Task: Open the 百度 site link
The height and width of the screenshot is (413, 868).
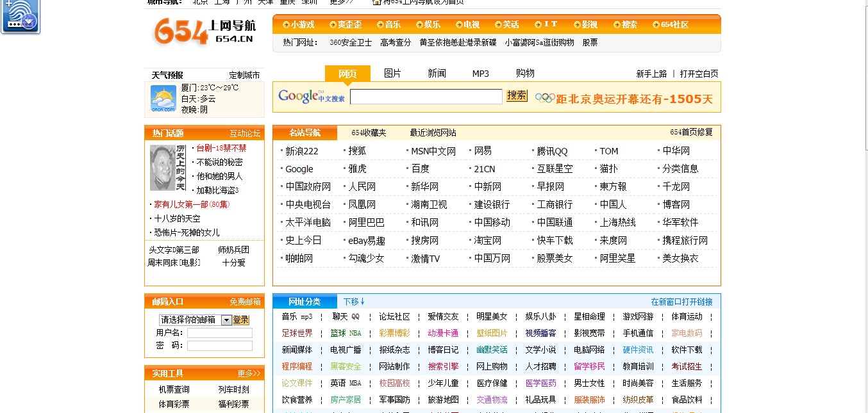Action: coord(421,169)
